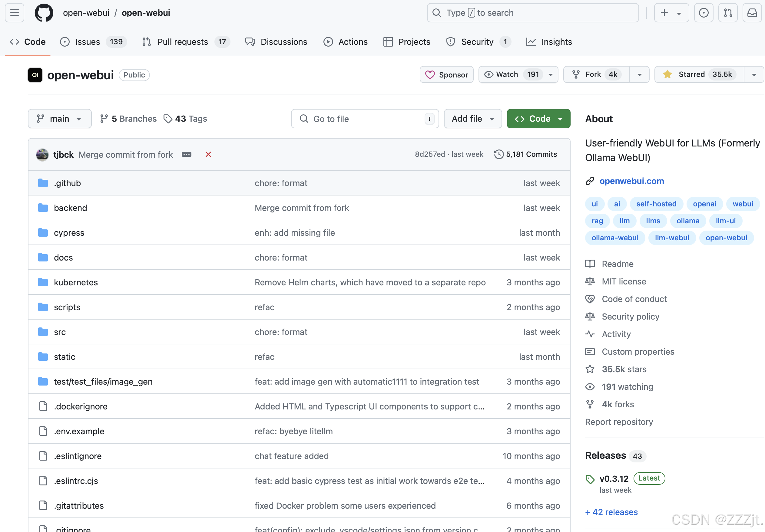Open the Add file dropdown
The image size is (765, 532).
[472, 119]
